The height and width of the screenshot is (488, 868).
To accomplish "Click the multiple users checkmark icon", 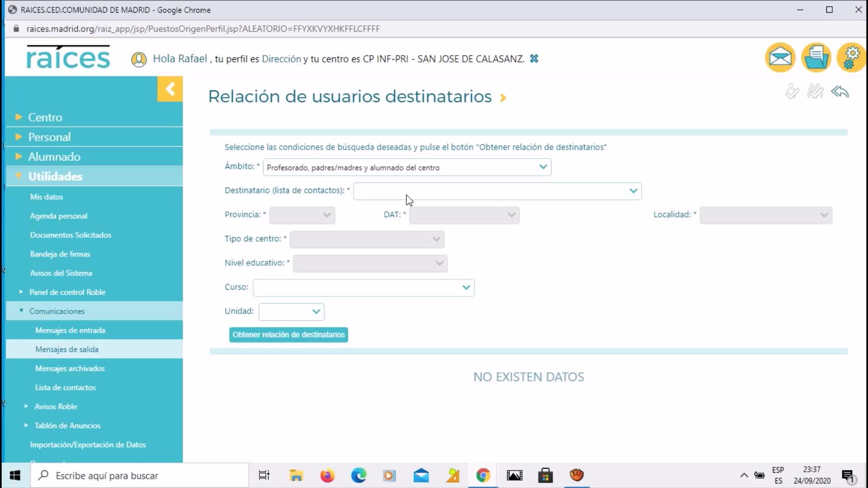I will click(816, 92).
